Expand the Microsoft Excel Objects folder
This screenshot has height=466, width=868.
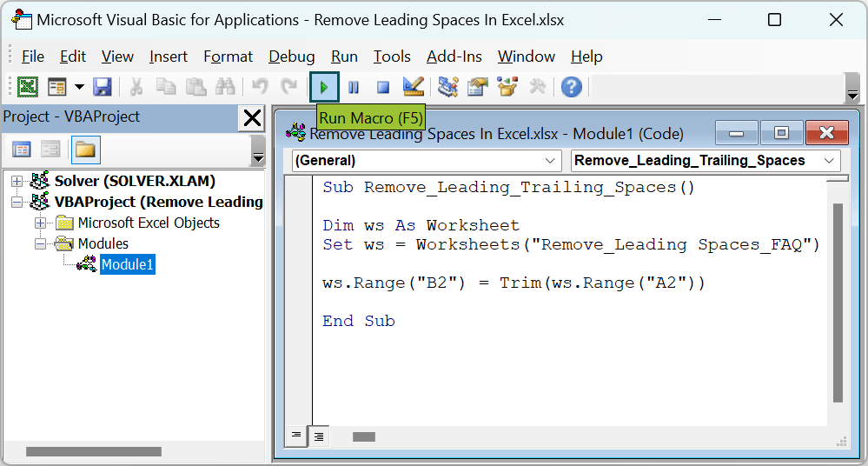[x=40, y=223]
